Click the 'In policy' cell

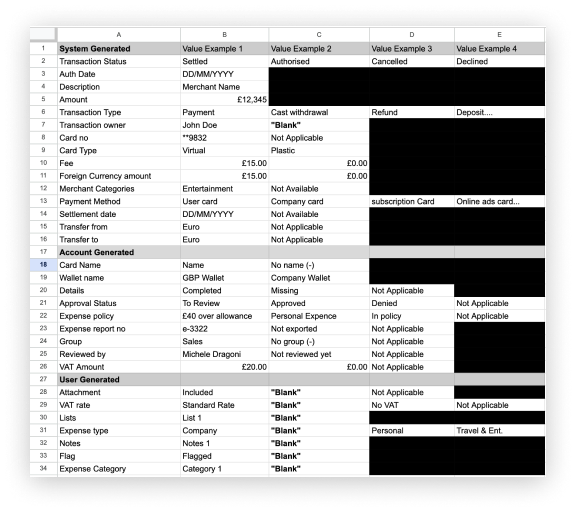pos(412,316)
